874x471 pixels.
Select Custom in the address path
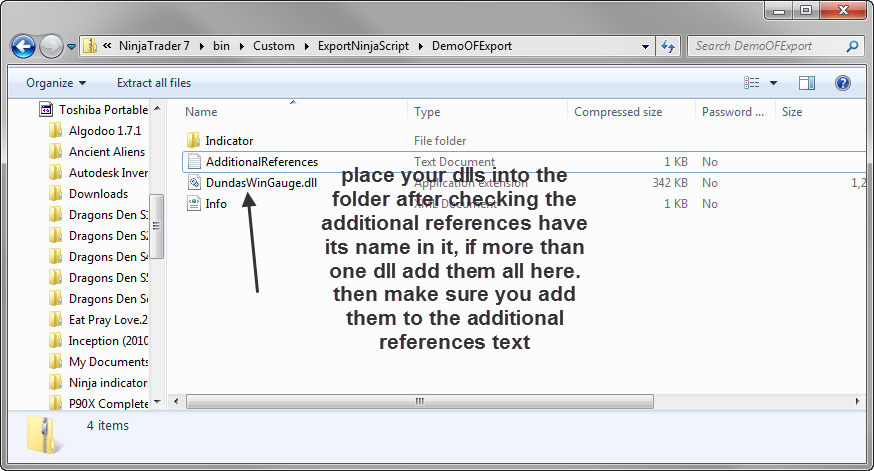point(274,46)
